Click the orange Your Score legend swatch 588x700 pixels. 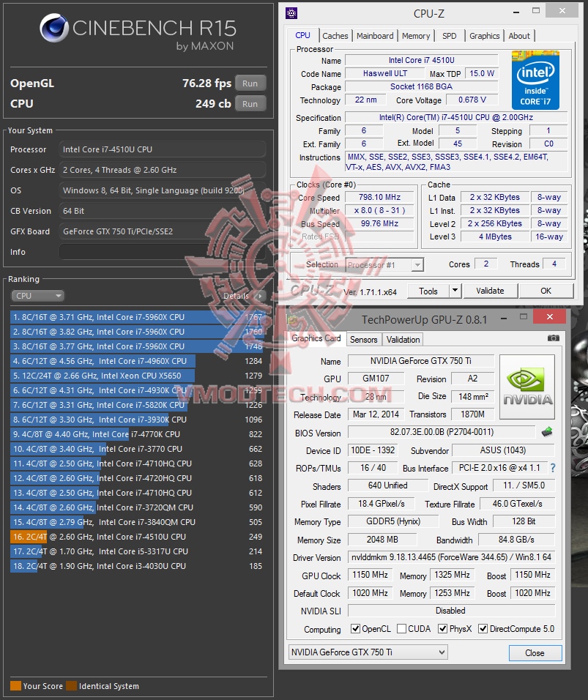tap(15, 685)
